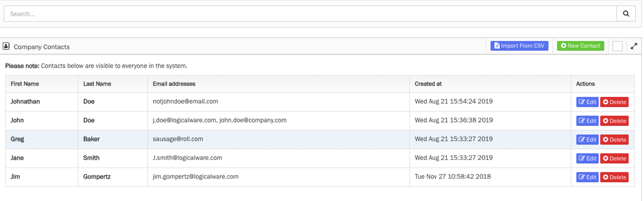Click the First Name column header
644x201 pixels.
tap(25, 84)
